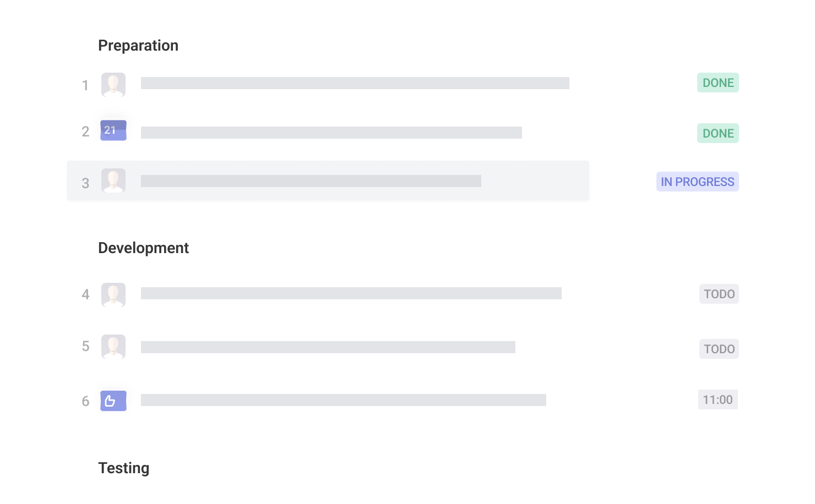Click the row number 6
This screenshot has width=815, height=504.
tap(85, 401)
